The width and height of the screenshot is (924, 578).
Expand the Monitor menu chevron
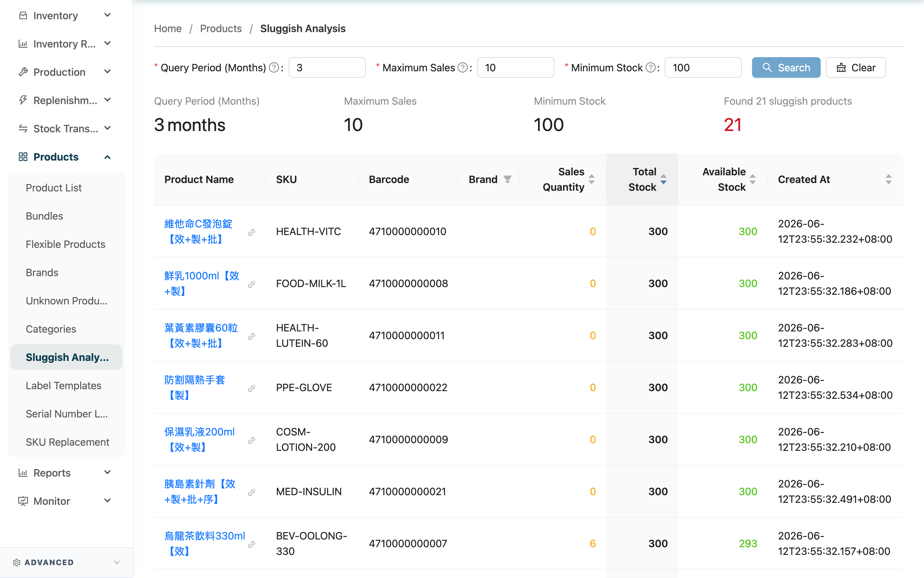[108, 501]
